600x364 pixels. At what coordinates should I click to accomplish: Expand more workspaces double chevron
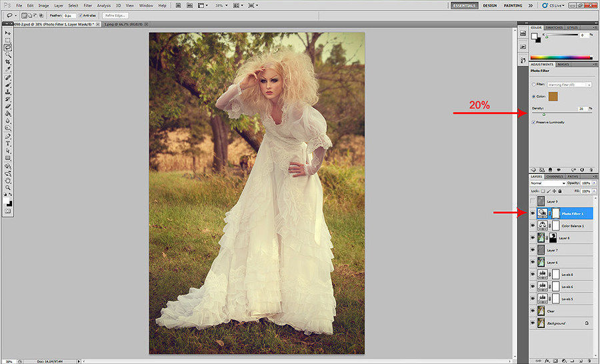click(x=531, y=5)
